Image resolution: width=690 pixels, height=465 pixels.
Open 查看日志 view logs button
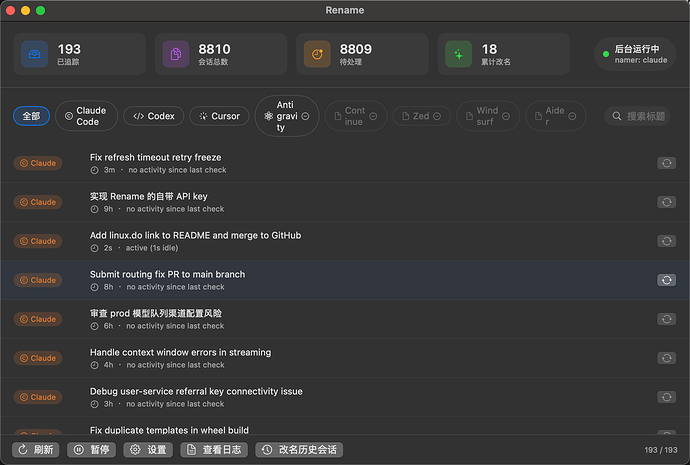tap(214, 450)
